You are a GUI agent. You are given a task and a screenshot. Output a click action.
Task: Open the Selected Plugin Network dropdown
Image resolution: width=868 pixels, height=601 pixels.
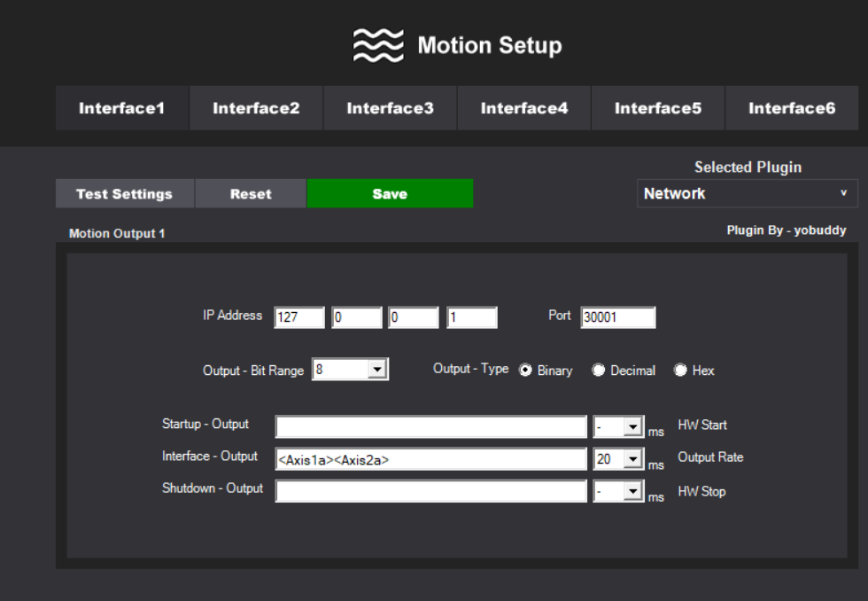(748, 193)
